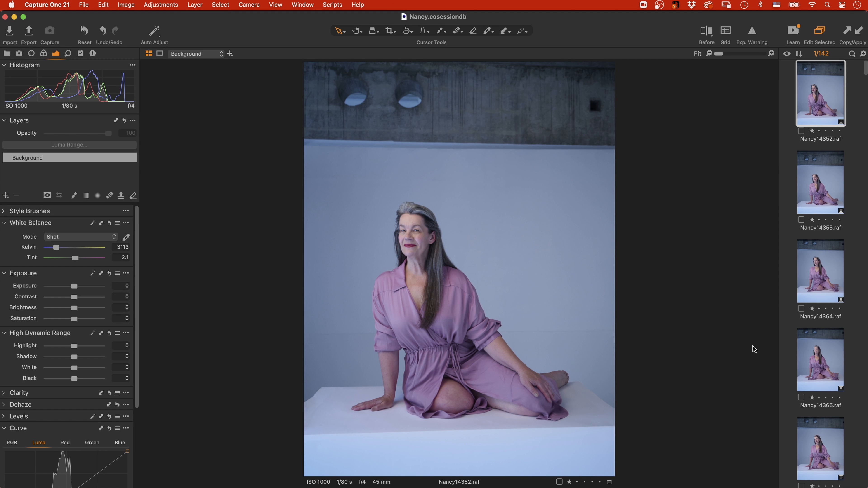The height and width of the screenshot is (488, 868).
Task: Select the Pointer cursor tool
Action: coord(339,31)
